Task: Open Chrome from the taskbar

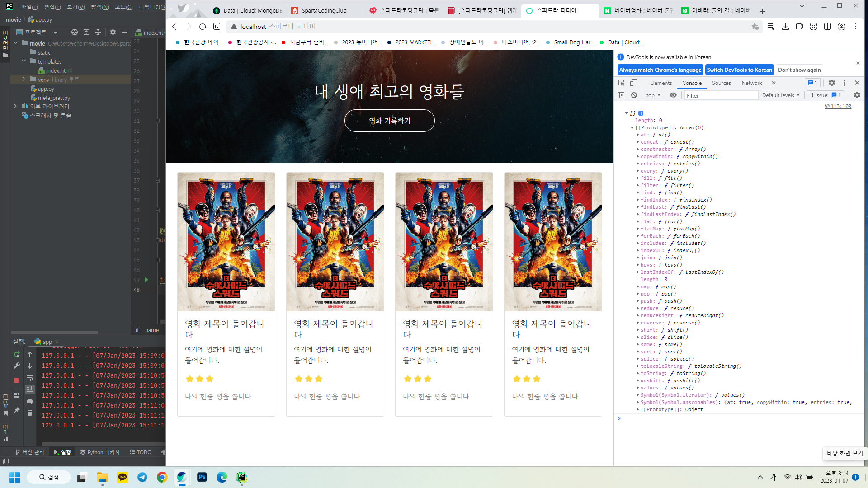Action: (x=162, y=477)
